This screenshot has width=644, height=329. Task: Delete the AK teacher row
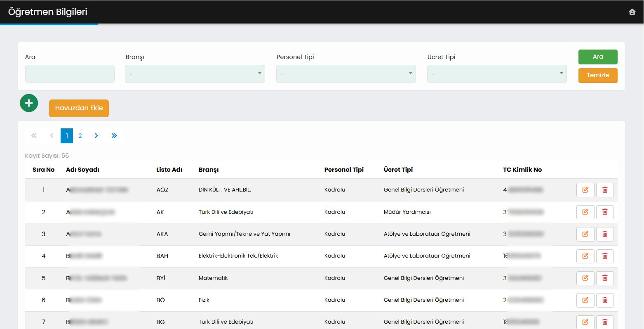point(605,212)
